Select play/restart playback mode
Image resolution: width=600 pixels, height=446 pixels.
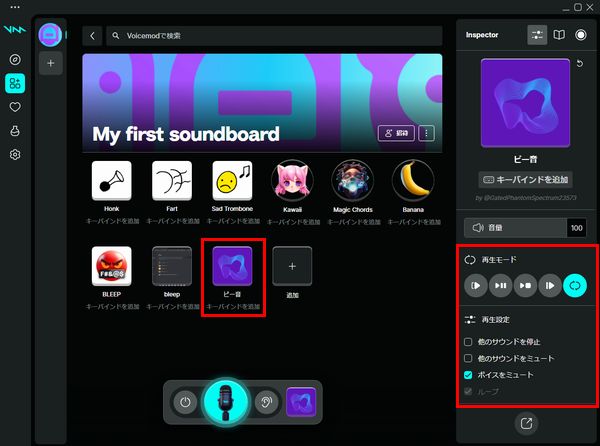(476, 286)
